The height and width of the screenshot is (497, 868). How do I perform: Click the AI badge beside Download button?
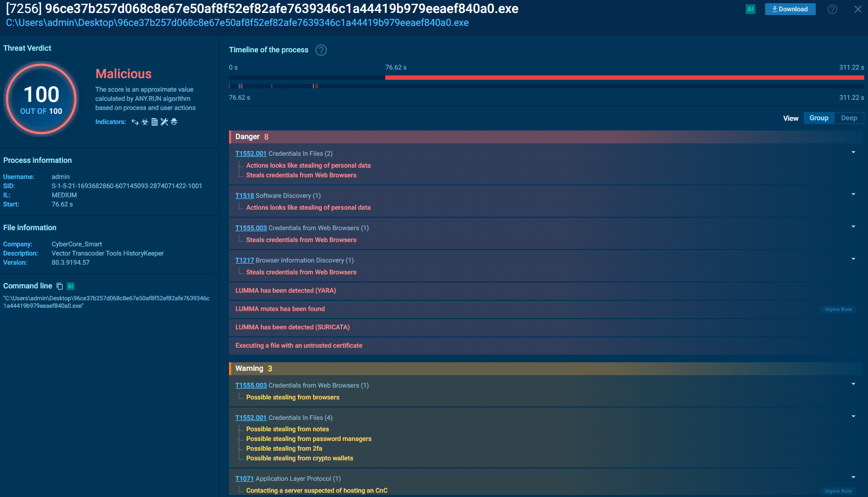coord(750,9)
